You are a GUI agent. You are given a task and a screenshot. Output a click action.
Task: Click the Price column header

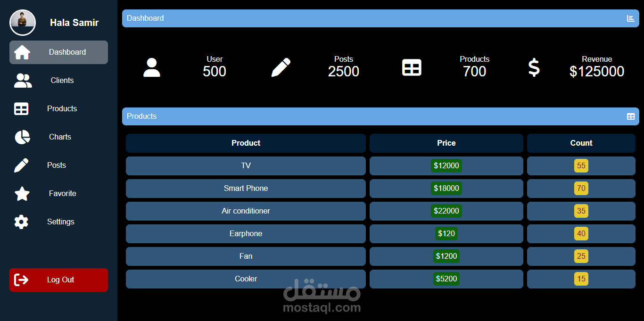(x=446, y=143)
